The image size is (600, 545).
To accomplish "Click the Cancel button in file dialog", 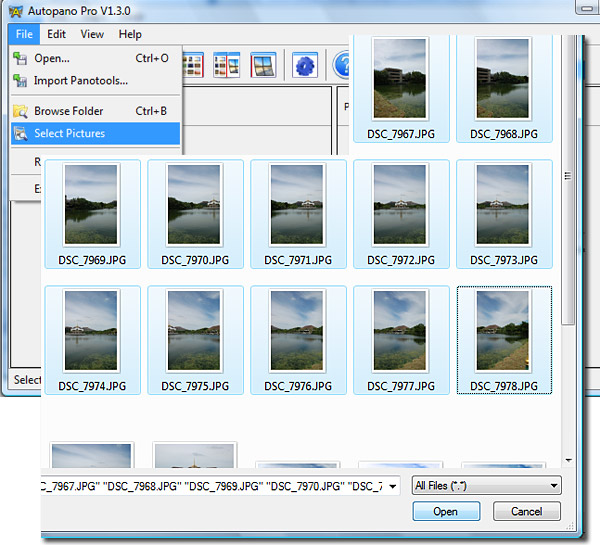I will pos(527,511).
